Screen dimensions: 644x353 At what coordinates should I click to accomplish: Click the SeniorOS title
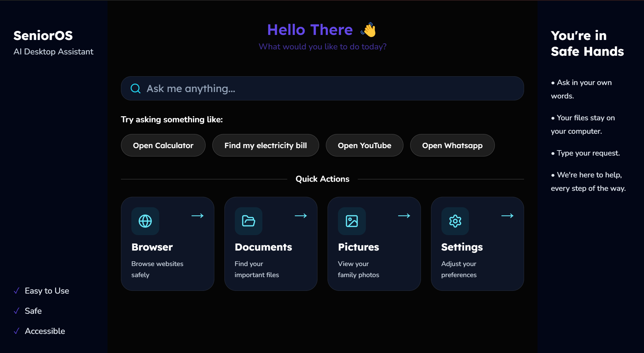[43, 35]
